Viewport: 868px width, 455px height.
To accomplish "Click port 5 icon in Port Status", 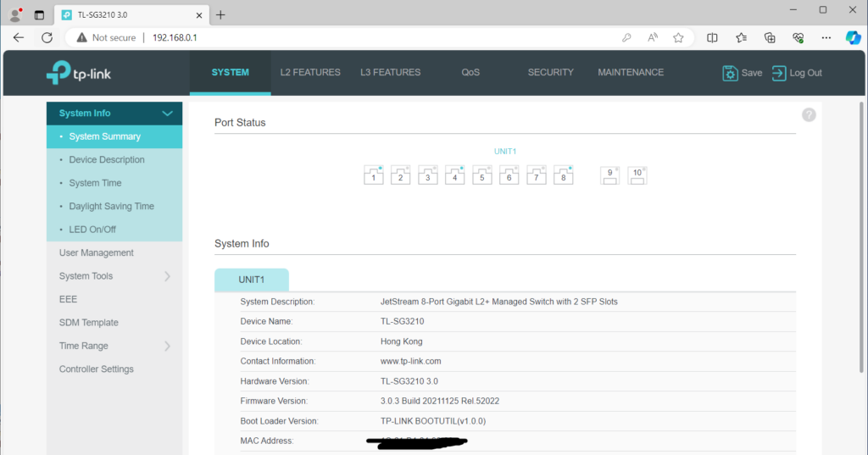I will [x=482, y=175].
